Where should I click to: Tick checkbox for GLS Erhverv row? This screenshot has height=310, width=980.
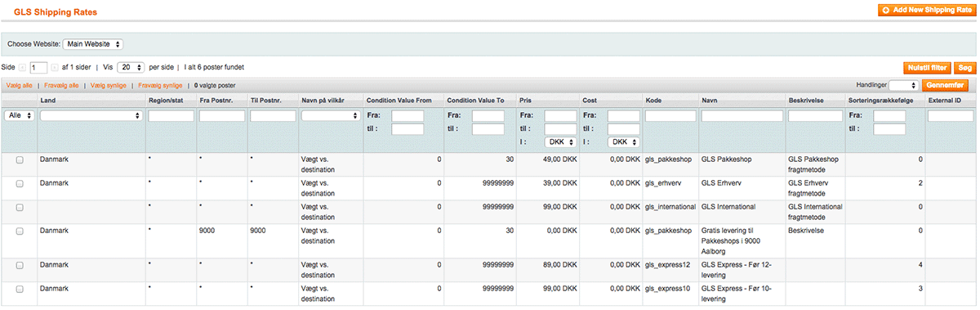tap(20, 183)
